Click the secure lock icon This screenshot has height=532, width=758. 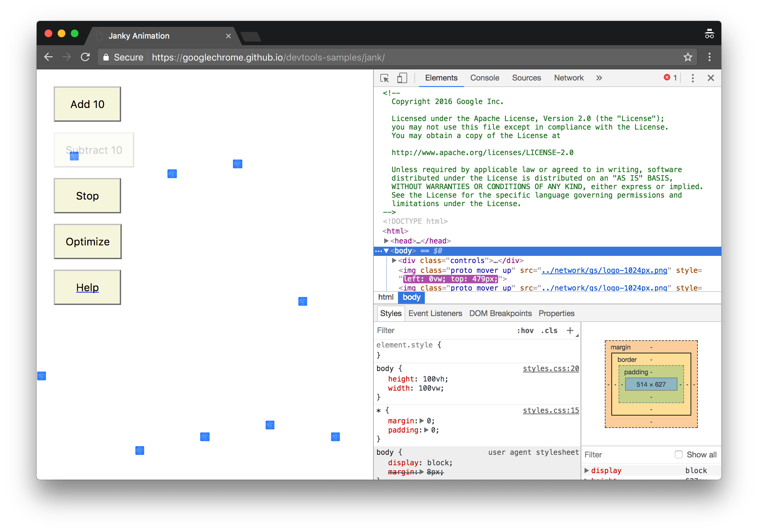tap(106, 58)
